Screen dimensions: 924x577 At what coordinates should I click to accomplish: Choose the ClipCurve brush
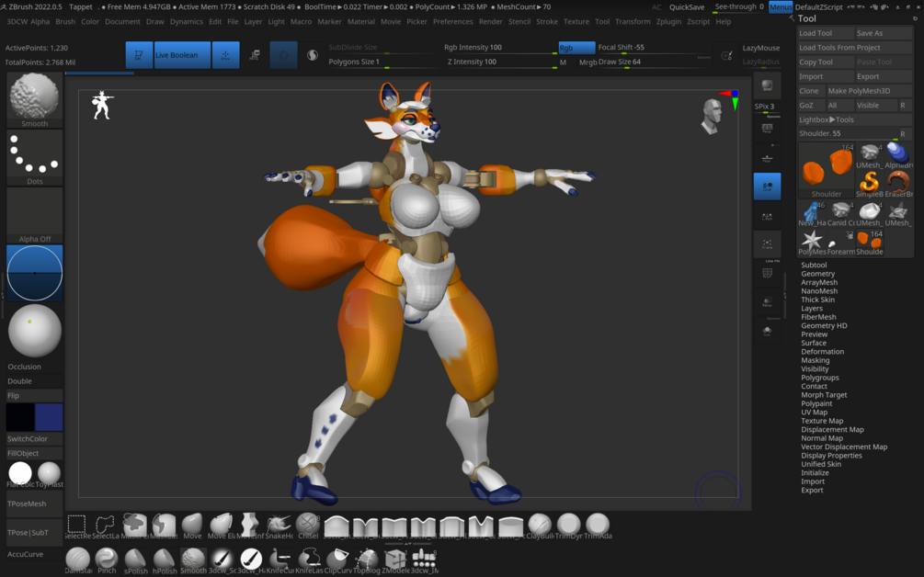click(337, 560)
